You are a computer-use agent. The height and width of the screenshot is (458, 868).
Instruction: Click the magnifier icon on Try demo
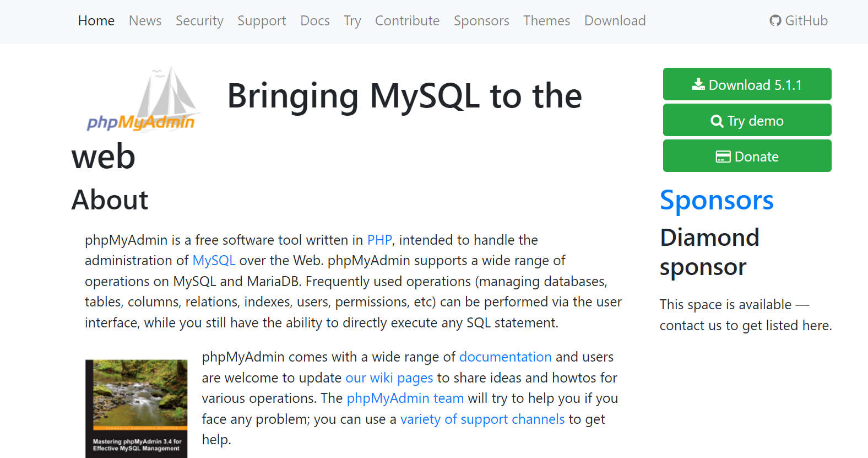(x=717, y=121)
